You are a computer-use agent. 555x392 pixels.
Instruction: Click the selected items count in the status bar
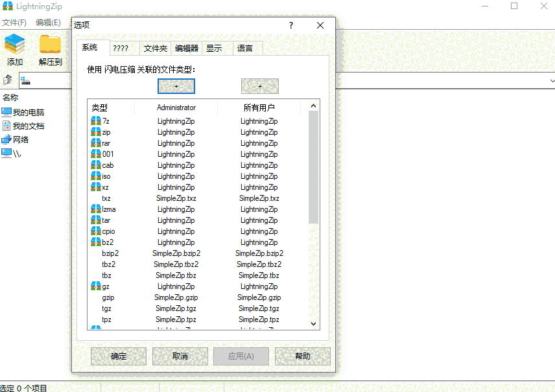23,387
